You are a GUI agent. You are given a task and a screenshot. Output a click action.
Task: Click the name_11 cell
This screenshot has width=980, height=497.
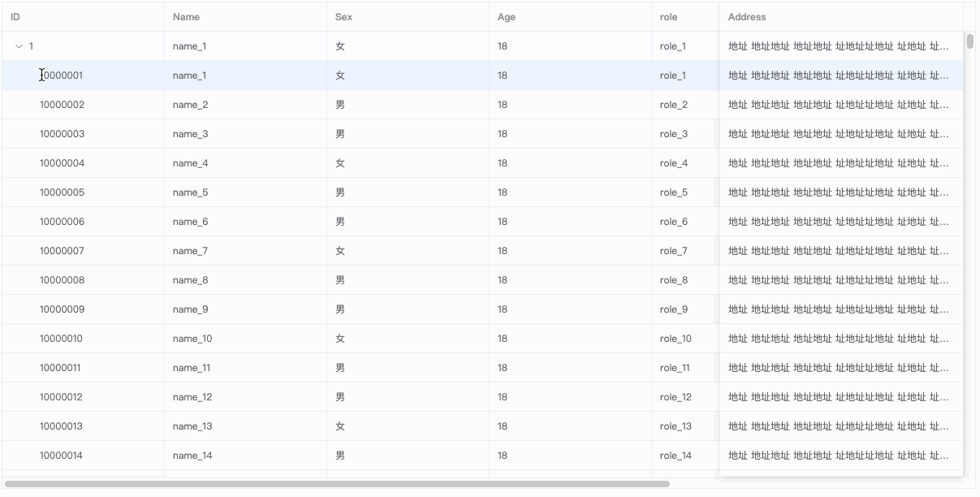pos(245,368)
